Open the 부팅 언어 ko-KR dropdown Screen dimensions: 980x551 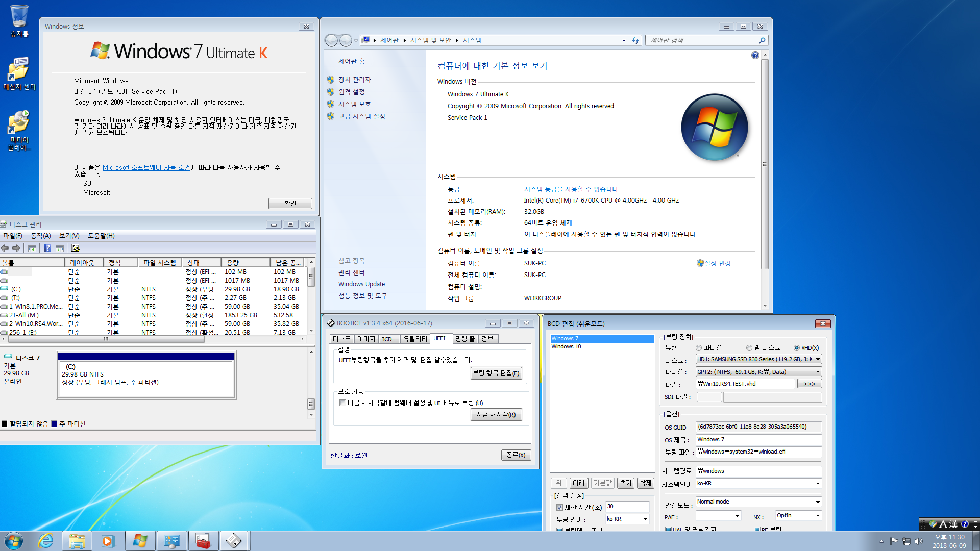(627, 519)
